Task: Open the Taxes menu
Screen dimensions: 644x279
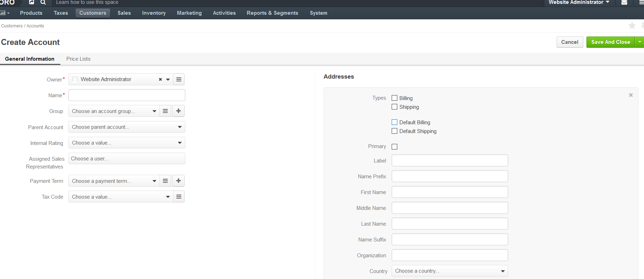Action: pyautogui.click(x=61, y=13)
